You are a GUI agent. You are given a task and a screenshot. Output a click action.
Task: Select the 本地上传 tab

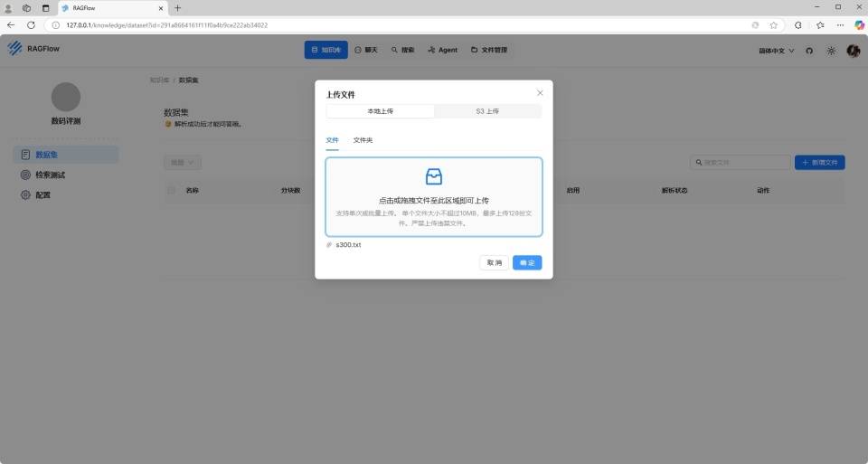tap(381, 111)
